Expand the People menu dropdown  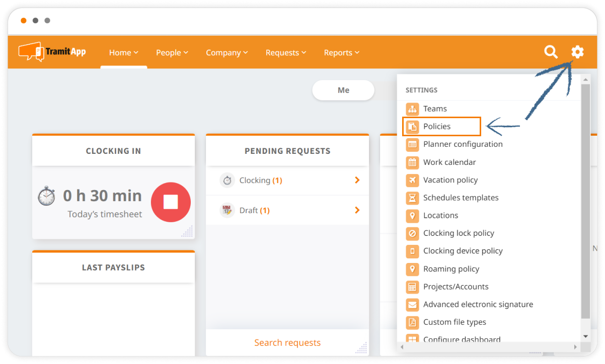coord(172,53)
